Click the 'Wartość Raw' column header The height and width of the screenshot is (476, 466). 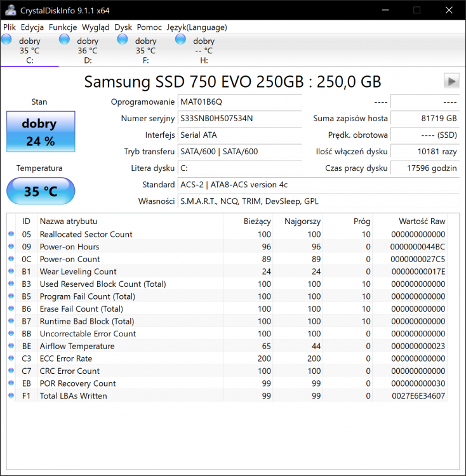coord(422,221)
